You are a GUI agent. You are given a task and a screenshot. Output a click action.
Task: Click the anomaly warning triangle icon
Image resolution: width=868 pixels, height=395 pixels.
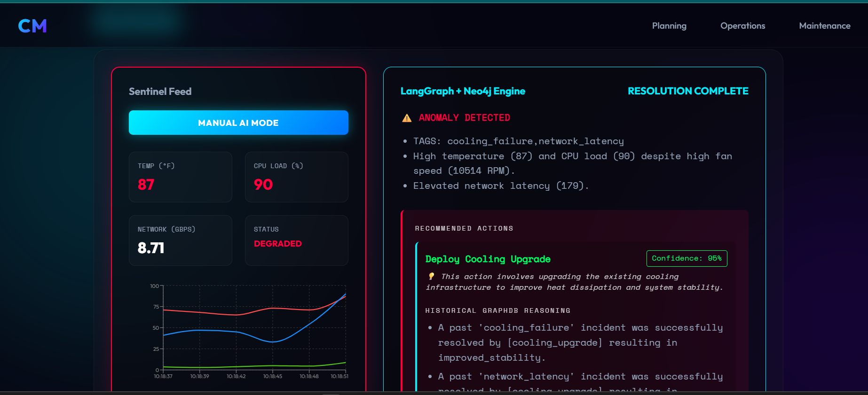pyautogui.click(x=407, y=118)
